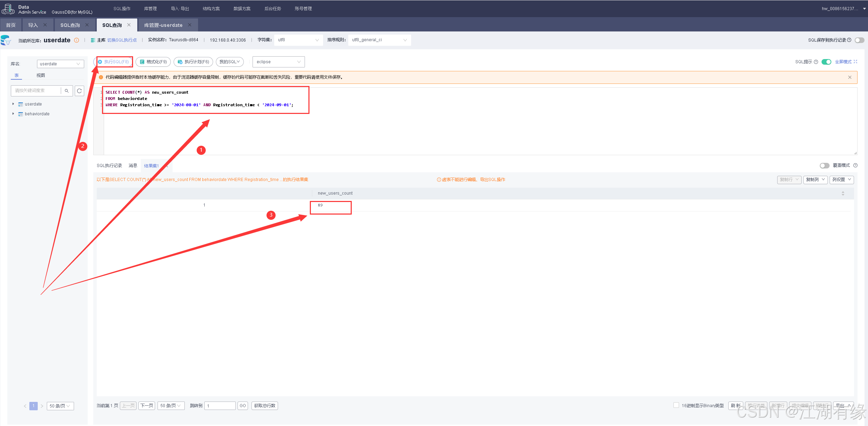The image size is (868, 426).
Task: Click the execution plan (F6) icon button
Action: (x=180, y=62)
